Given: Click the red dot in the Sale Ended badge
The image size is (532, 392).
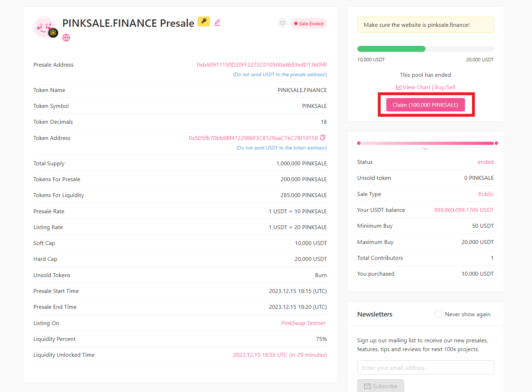Looking at the screenshot, I should coord(296,23).
